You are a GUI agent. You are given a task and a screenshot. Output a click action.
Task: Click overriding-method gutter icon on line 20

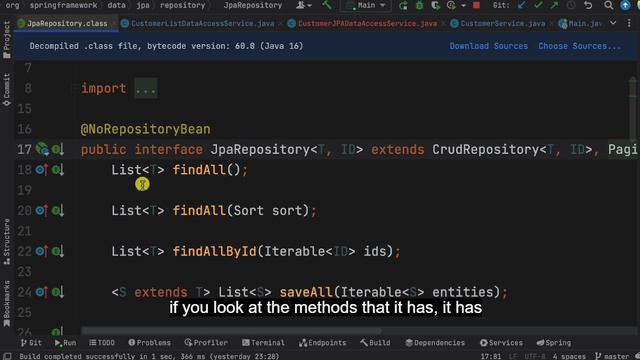pyautogui.click(x=42, y=210)
